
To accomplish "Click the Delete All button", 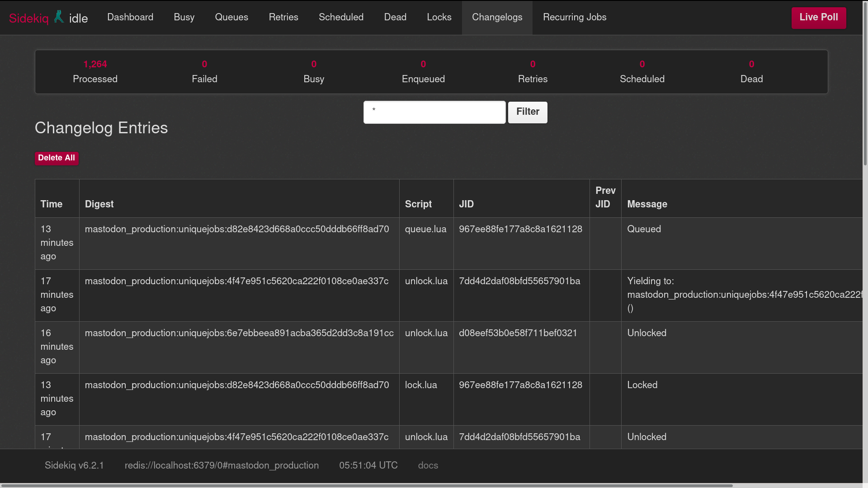I will click(x=57, y=158).
